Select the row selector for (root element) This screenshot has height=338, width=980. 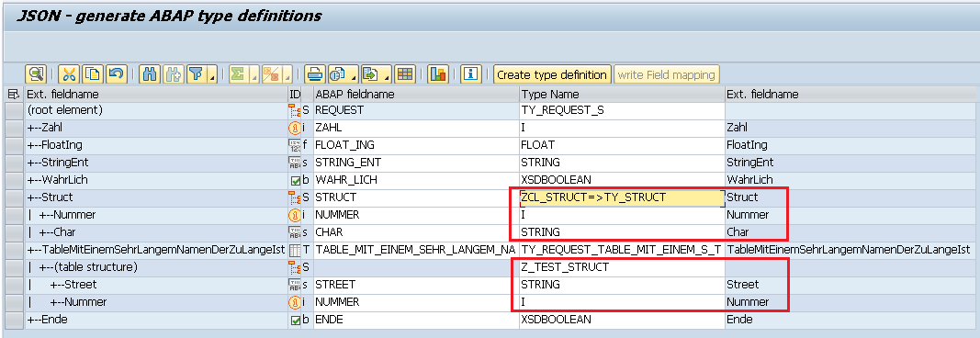pos(13,110)
